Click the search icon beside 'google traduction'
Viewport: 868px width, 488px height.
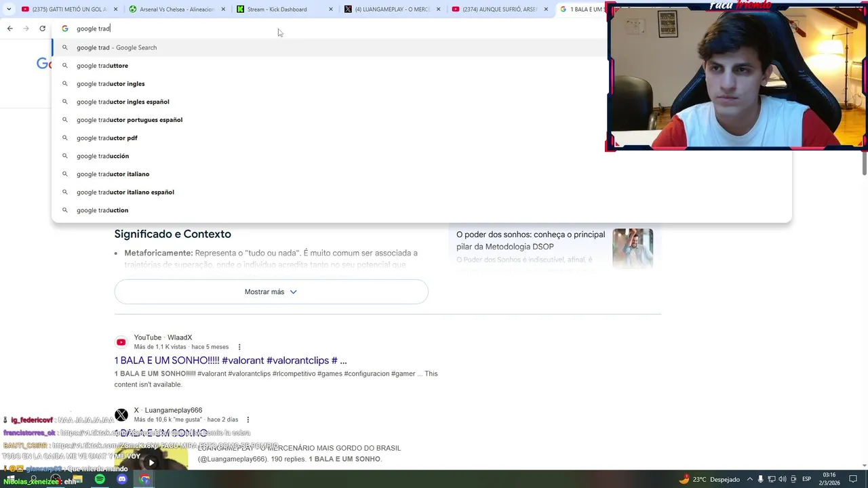pos(65,210)
